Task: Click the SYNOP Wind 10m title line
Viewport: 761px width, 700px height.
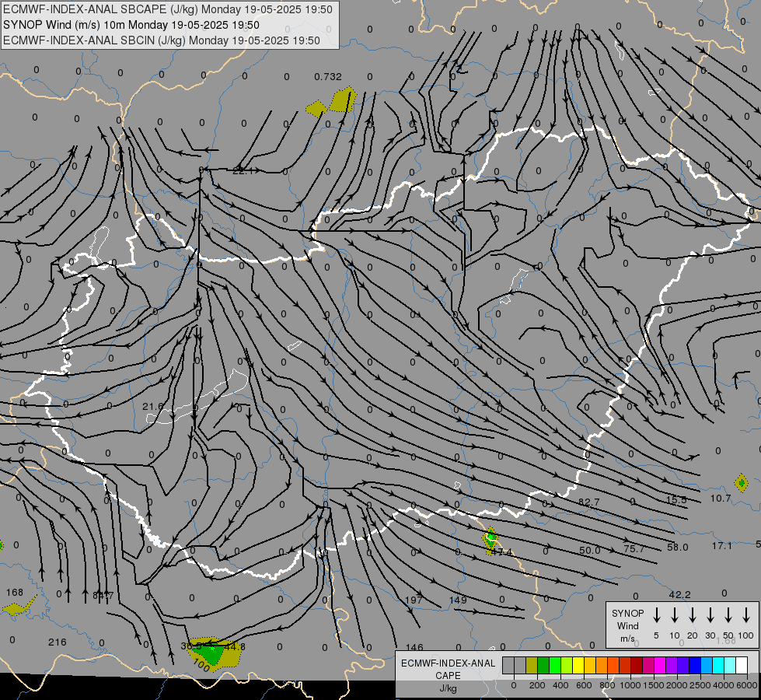Action: (131, 25)
